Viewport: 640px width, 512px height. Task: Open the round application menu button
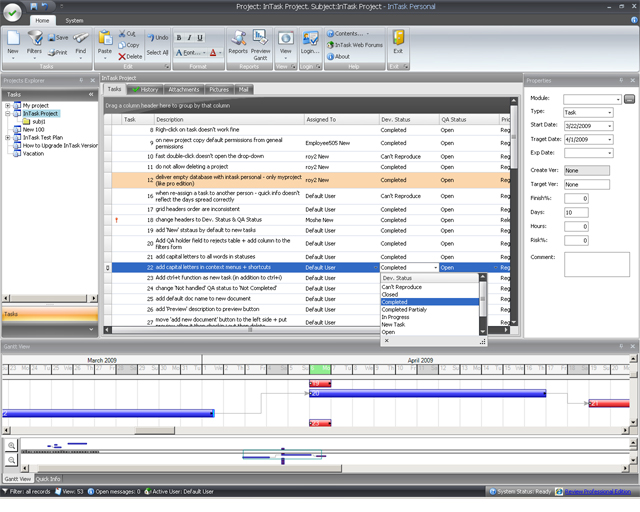click(x=13, y=12)
